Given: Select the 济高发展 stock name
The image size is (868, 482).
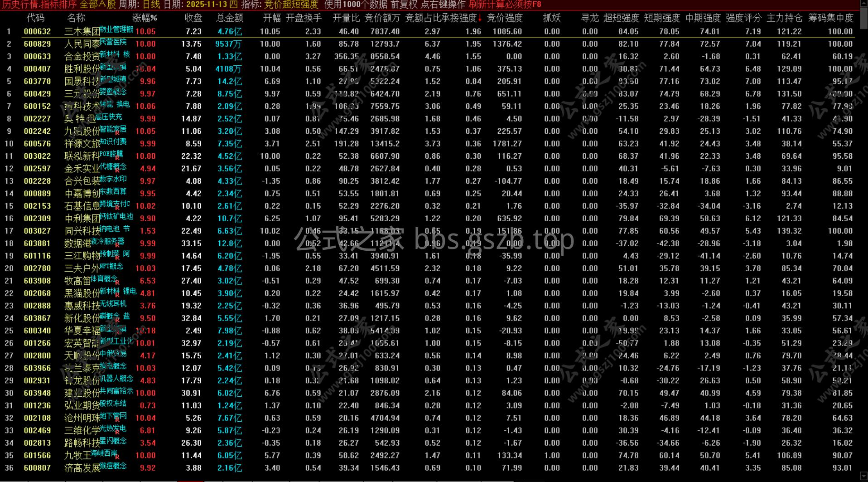Looking at the screenshot, I should coord(82,468).
